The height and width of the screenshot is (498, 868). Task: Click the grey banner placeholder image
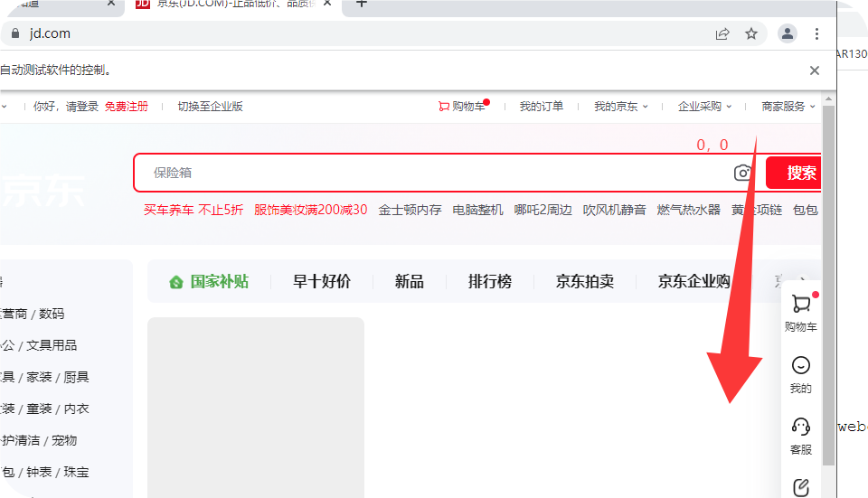click(256, 408)
